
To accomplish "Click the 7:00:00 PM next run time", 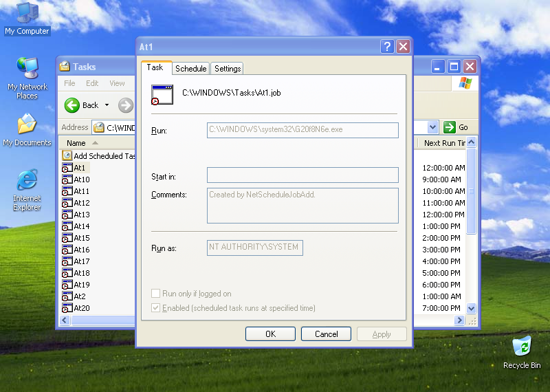I will [x=441, y=308].
